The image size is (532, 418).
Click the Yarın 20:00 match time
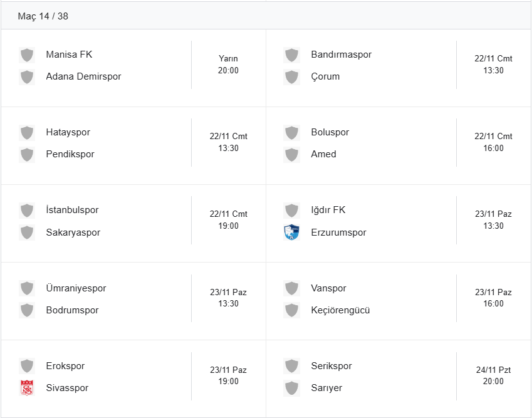coord(228,65)
